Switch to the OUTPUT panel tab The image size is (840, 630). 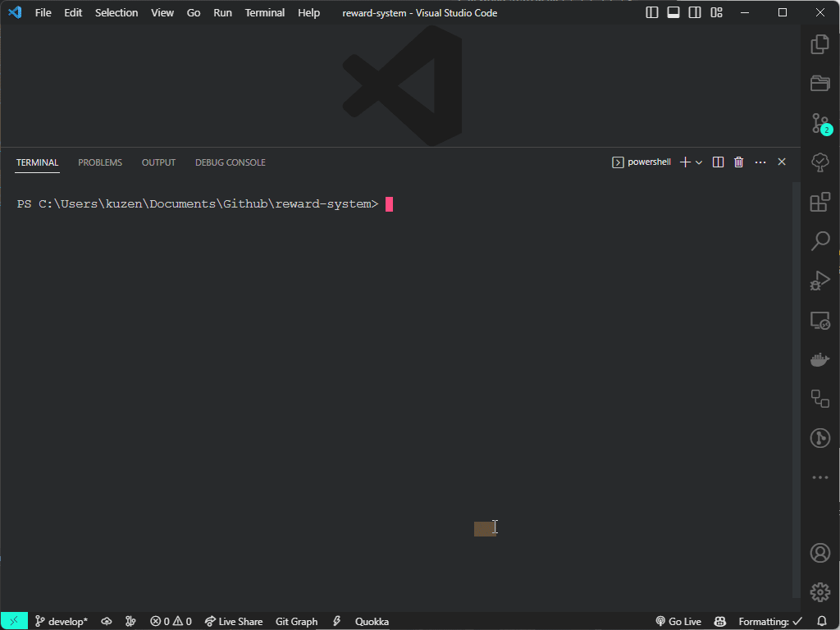(x=158, y=162)
